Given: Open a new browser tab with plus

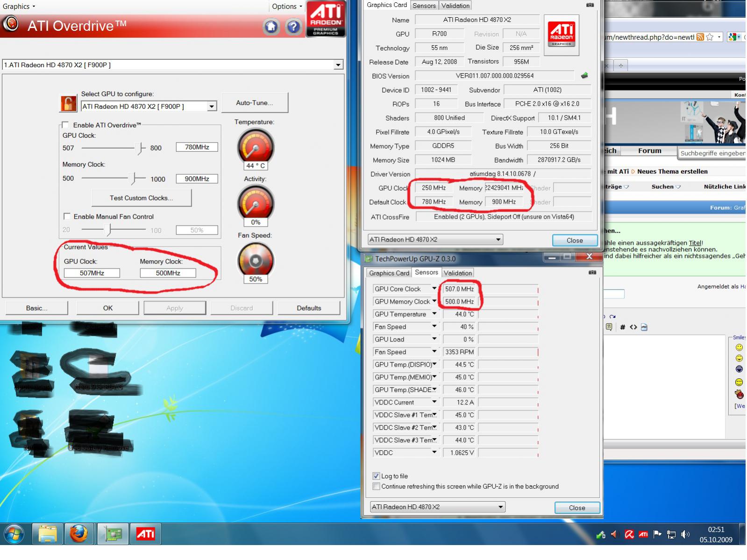Looking at the screenshot, I should click(621, 65).
